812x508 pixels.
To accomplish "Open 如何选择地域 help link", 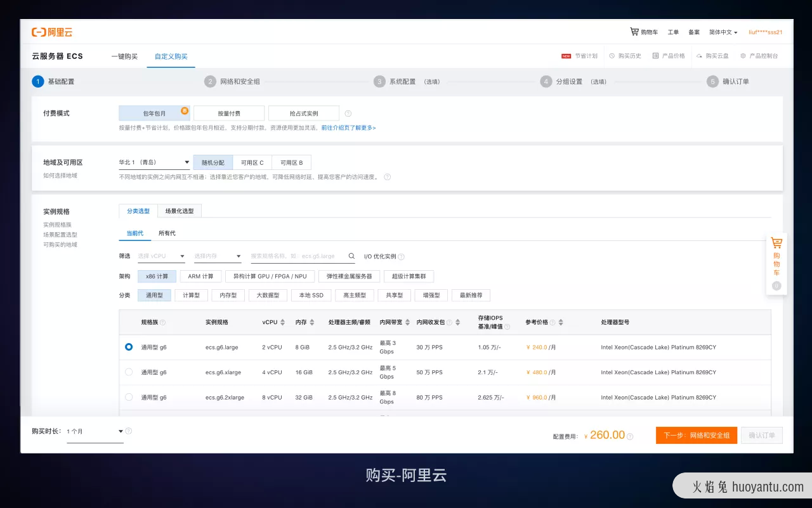I will (x=60, y=176).
